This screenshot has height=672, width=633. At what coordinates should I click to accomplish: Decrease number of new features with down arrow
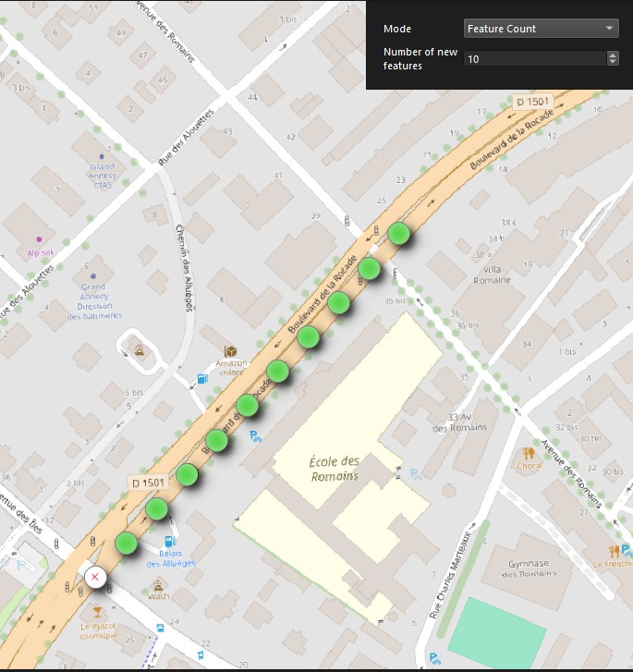pyautogui.click(x=613, y=62)
